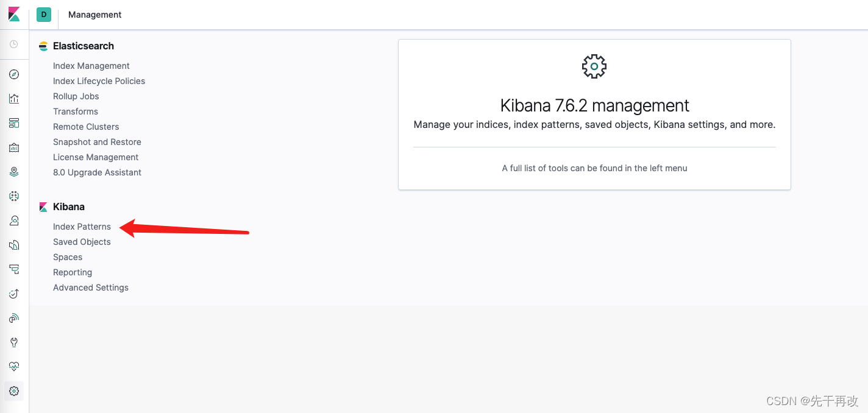Open Machine Learning icon in sidebar

[14, 196]
